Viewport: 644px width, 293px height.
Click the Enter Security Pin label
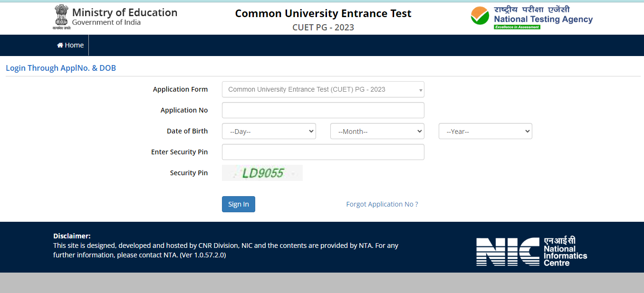(179, 152)
